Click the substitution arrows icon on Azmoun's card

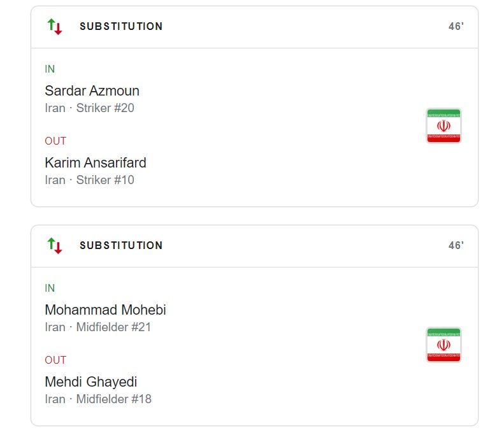coord(55,27)
